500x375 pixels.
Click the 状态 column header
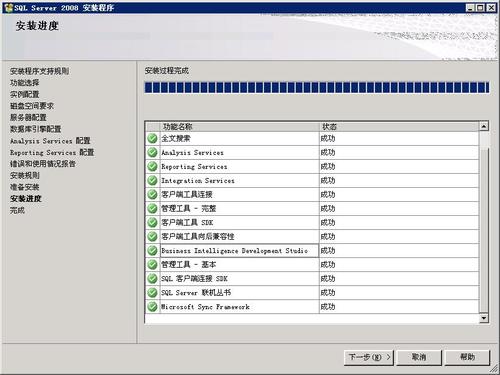pyautogui.click(x=399, y=127)
